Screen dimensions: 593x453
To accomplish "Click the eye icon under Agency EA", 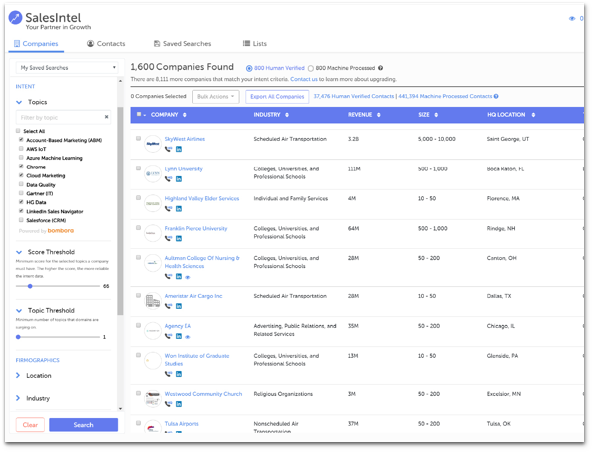I will tap(188, 337).
